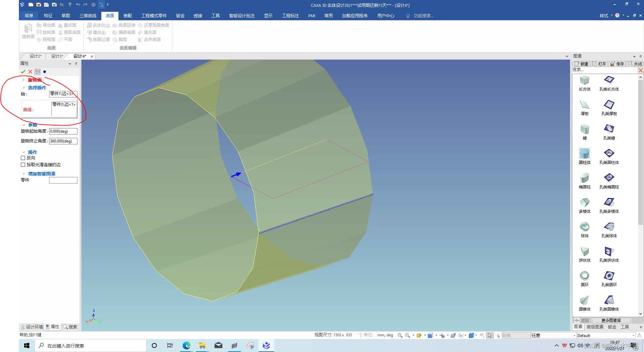Click the 新建 catalog button
This screenshot has width=644, height=352.
pos(581,64)
